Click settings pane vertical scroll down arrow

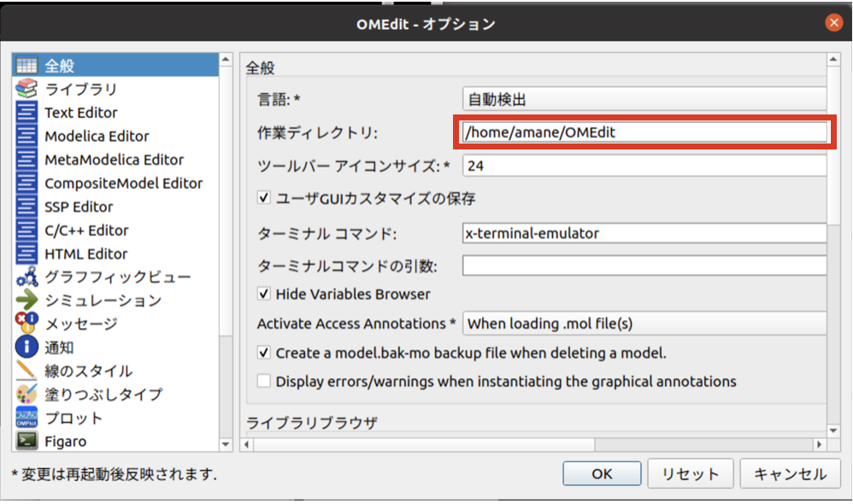[x=833, y=431]
